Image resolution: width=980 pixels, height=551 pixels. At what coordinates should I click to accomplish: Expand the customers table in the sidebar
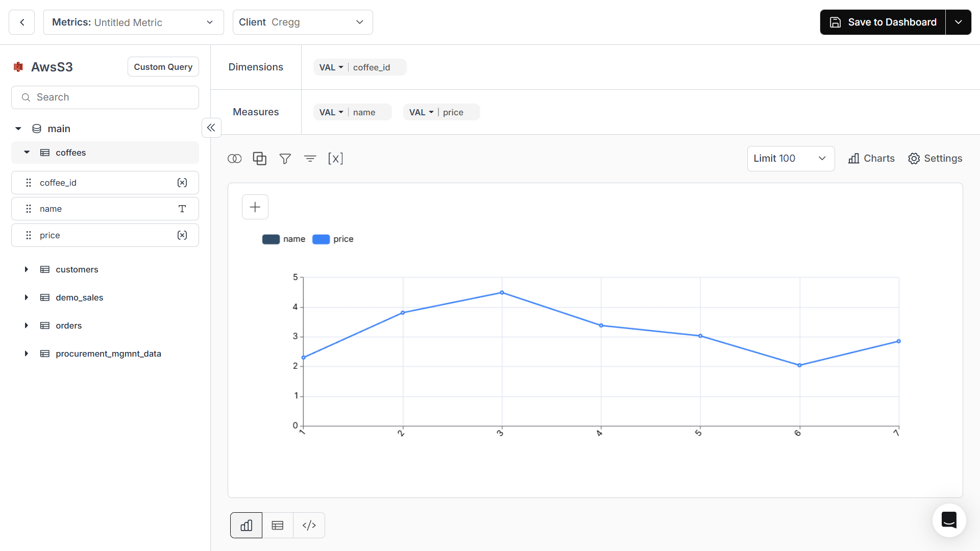(27, 269)
